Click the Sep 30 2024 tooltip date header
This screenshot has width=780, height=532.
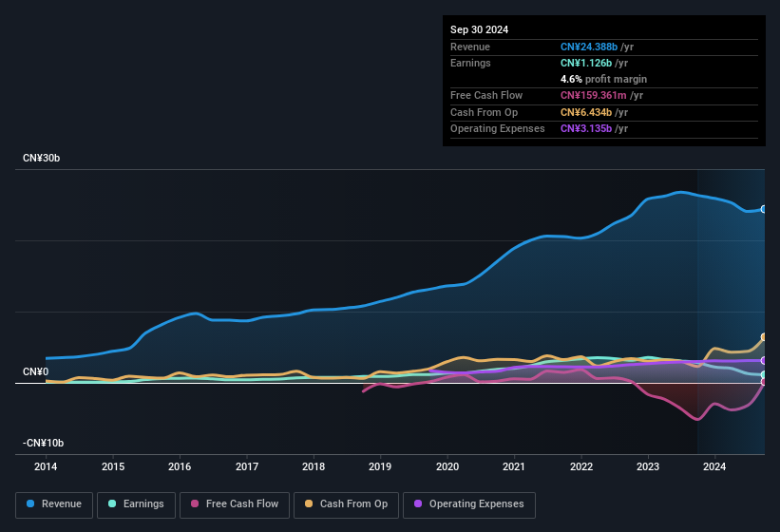pyautogui.click(x=479, y=29)
